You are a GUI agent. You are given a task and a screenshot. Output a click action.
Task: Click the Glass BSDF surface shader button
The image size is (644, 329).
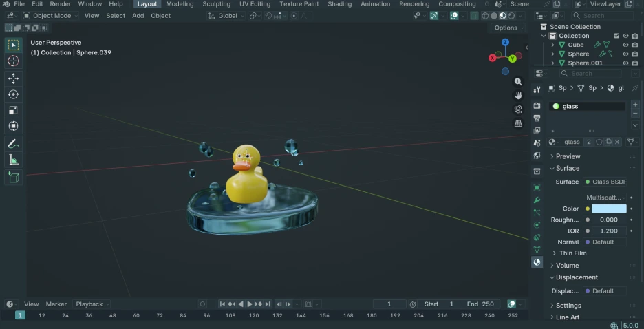pos(605,182)
